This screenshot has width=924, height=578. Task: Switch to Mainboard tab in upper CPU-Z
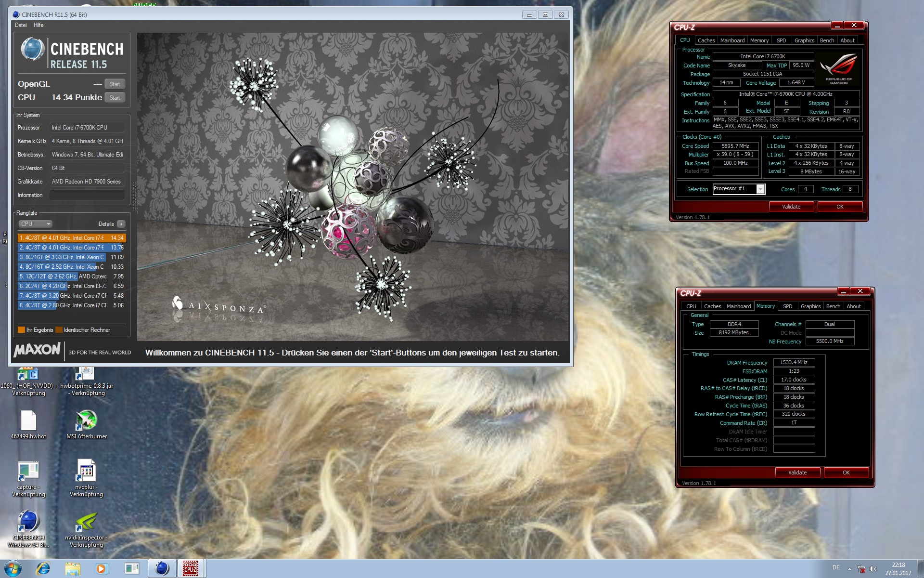(x=732, y=40)
